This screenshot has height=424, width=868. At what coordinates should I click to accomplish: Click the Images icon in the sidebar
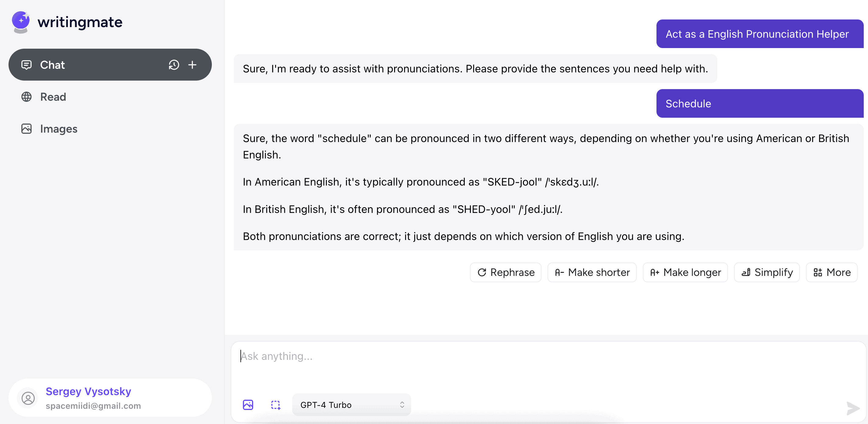click(x=26, y=129)
